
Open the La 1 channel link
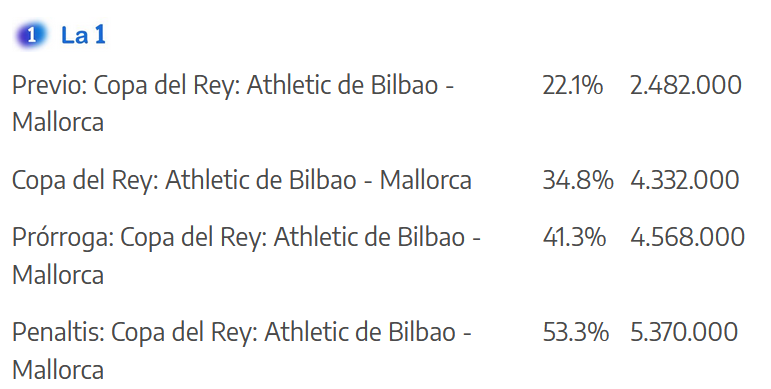(x=83, y=35)
